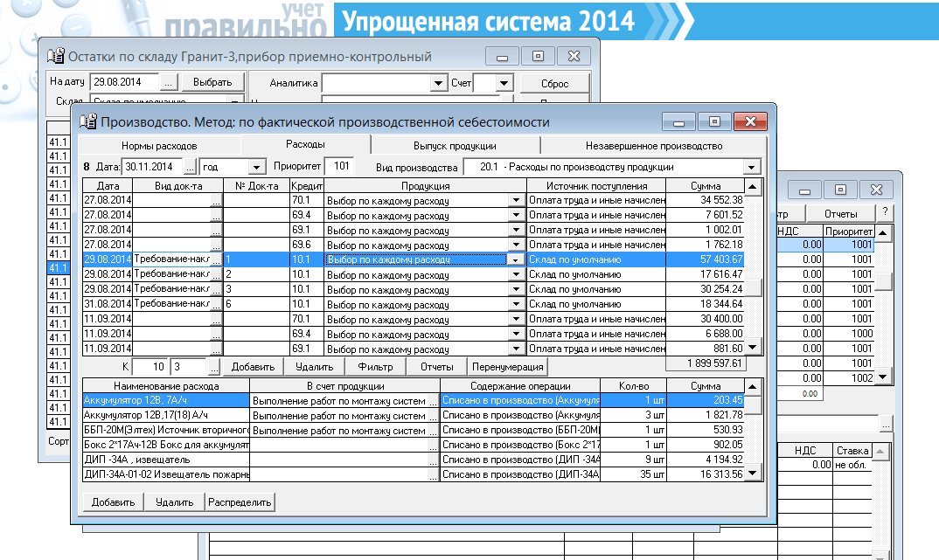Image resolution: width=939 pixels, height=560 pixels.
Task: Open Продукция dropdown in the highlighted row
Action: 515,259
